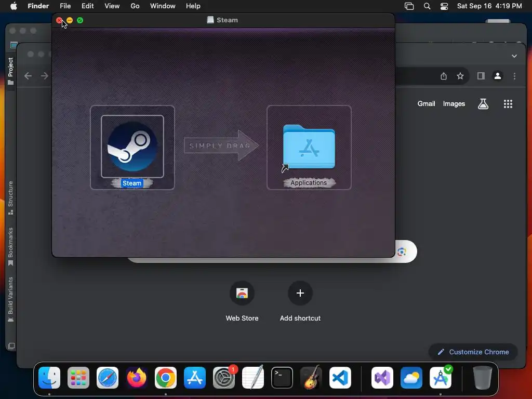Open the Go menu
Screen dimensions: 532x399
(135, 6)
